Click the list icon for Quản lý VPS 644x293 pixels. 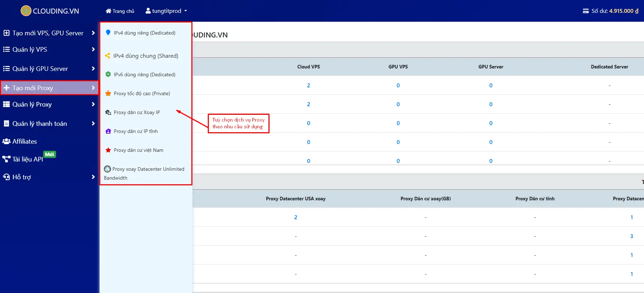coord(6,50)
